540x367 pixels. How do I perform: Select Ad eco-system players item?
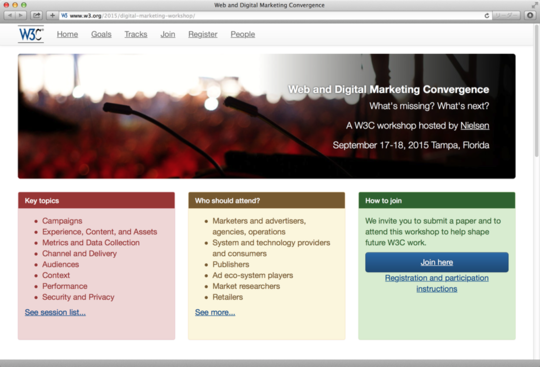click(x=253, y=275)
